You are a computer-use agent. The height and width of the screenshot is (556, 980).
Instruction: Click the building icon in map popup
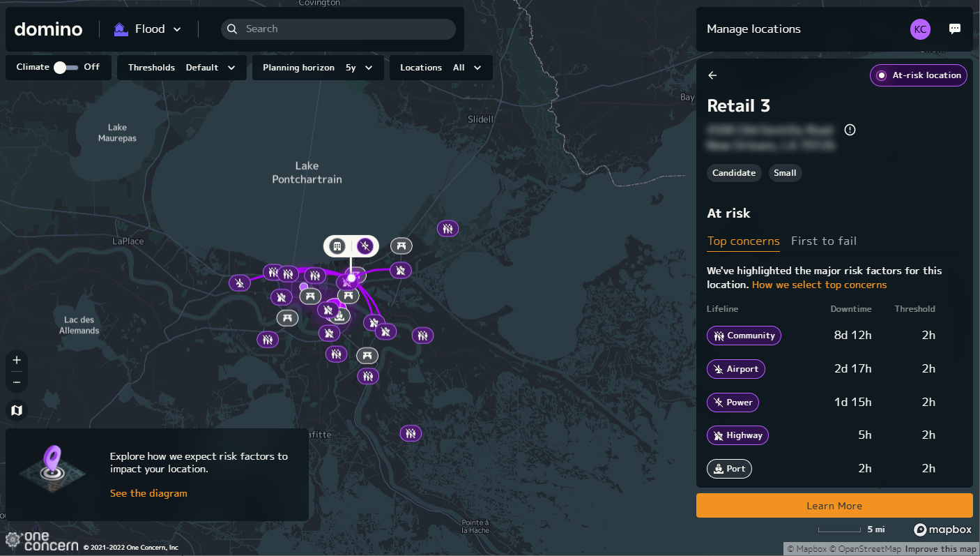click(x=337, y=246)
